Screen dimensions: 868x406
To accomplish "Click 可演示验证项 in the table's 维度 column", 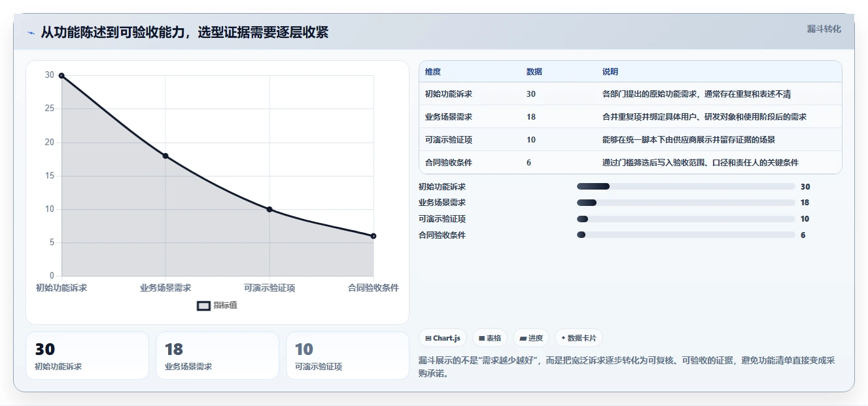I will 449,140.
